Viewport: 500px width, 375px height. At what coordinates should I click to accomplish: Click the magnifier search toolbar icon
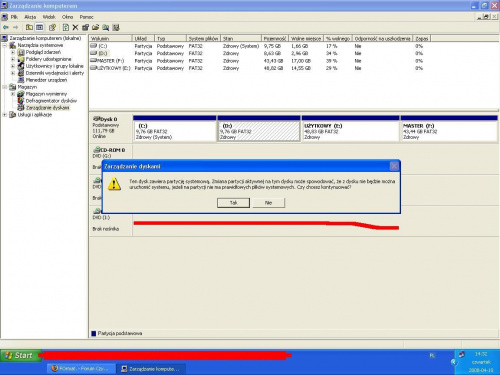(x=106, y=27)
